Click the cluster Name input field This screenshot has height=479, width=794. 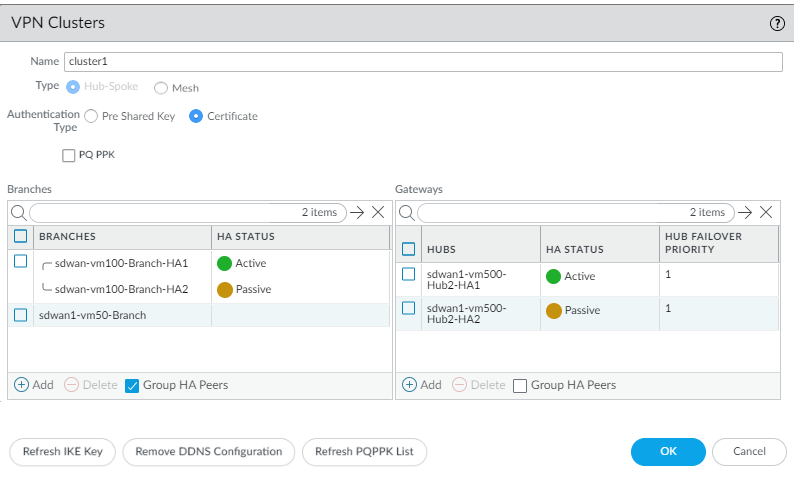click(x=422, y=62)
